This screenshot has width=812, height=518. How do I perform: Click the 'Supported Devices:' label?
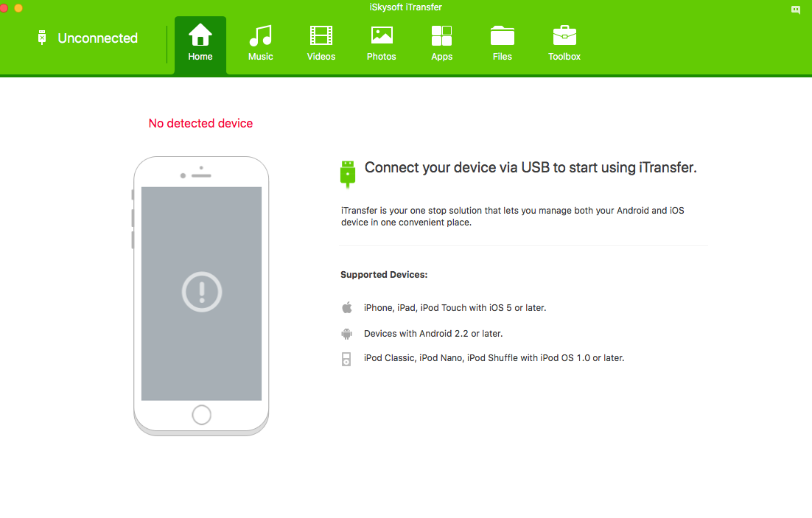tap(384, 275)
